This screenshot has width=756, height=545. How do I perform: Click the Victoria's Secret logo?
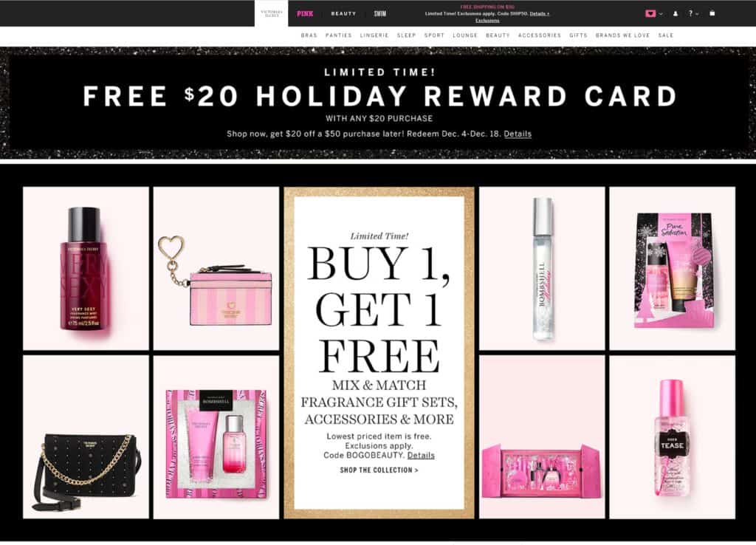(x=272, y=13)
